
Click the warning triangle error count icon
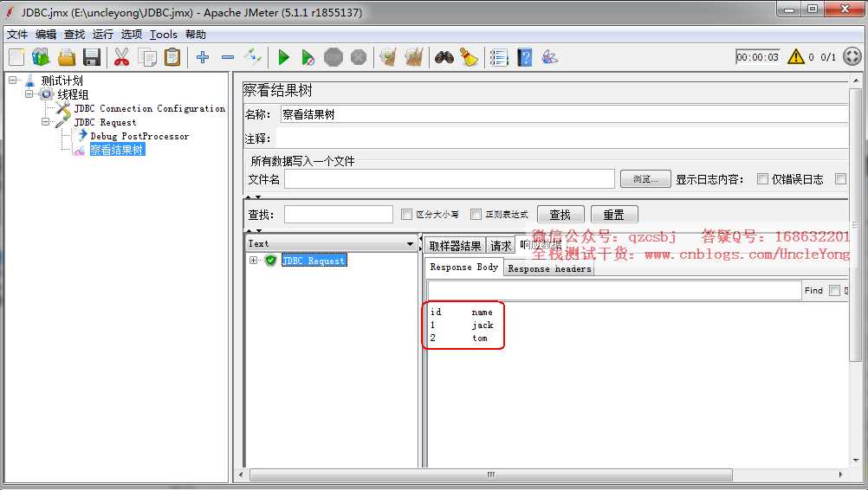tap(796, 56)
